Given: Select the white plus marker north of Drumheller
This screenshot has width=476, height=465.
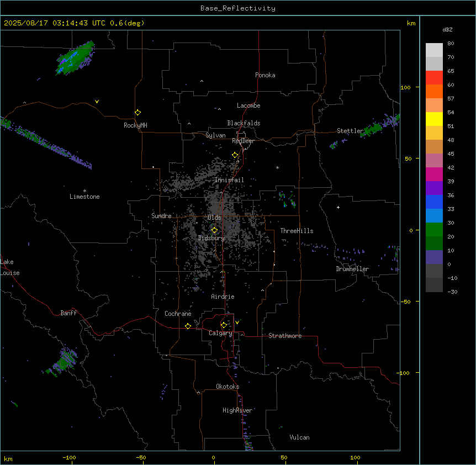Looking at the screenshot, I should 338,207.
